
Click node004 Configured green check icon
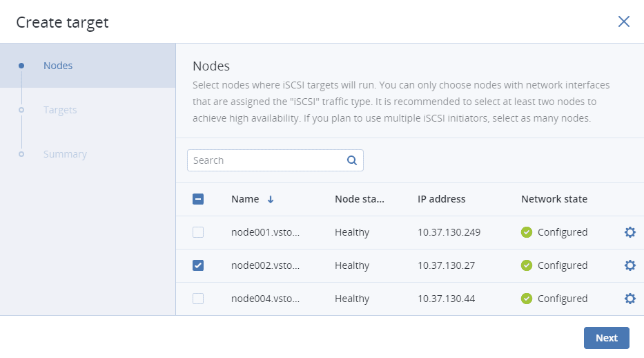tap(527, 299)
